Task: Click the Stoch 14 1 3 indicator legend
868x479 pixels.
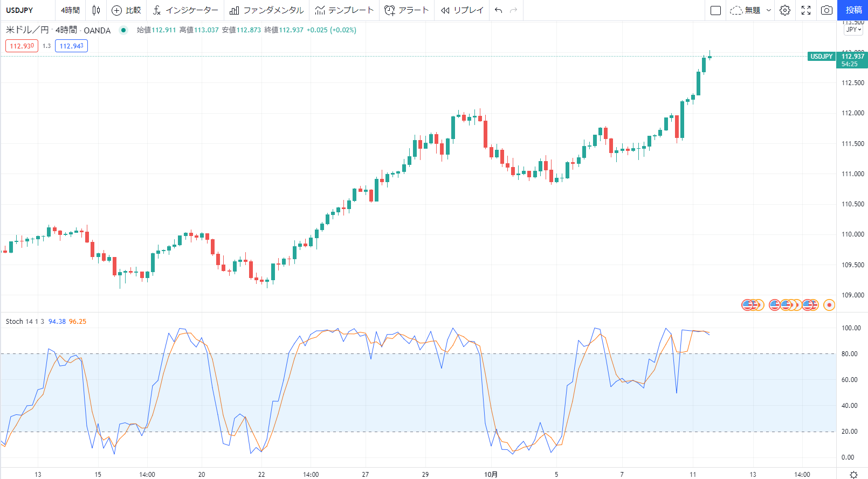Action: point(25,321)
